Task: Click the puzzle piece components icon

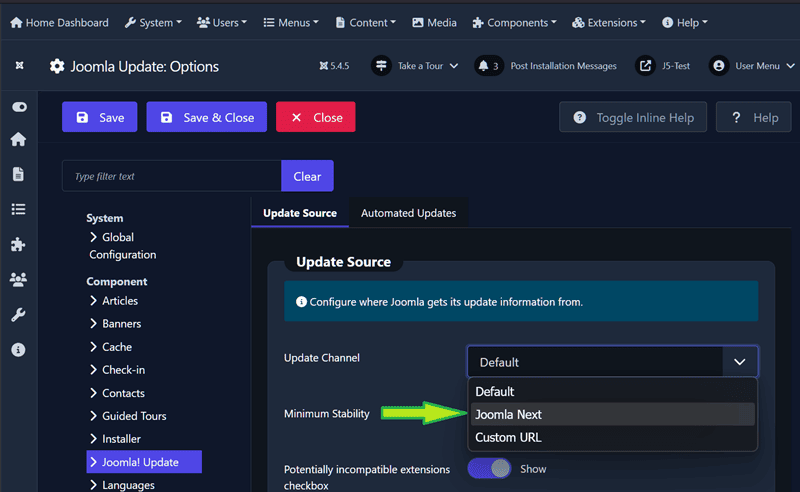Action: click(19, 244)
